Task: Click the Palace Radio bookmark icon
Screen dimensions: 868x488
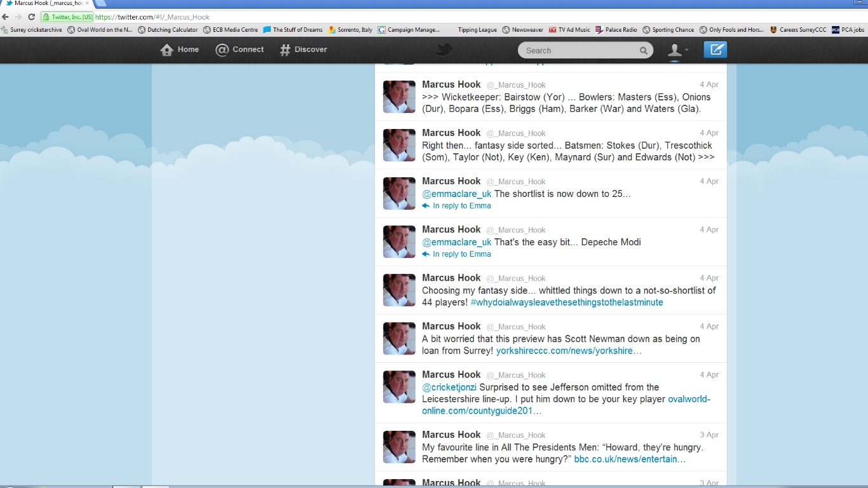Action: point(599,30)
